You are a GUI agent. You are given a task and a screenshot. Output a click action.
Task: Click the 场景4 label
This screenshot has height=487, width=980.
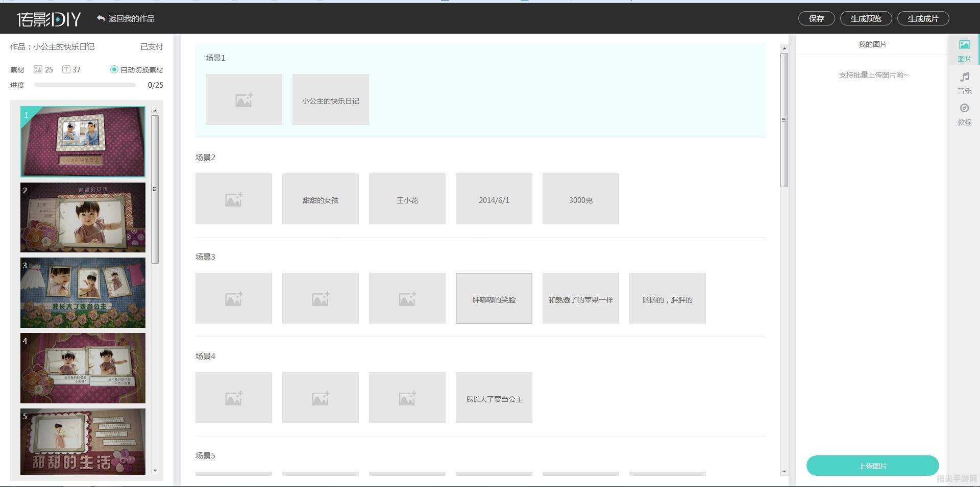pos(205,356)
